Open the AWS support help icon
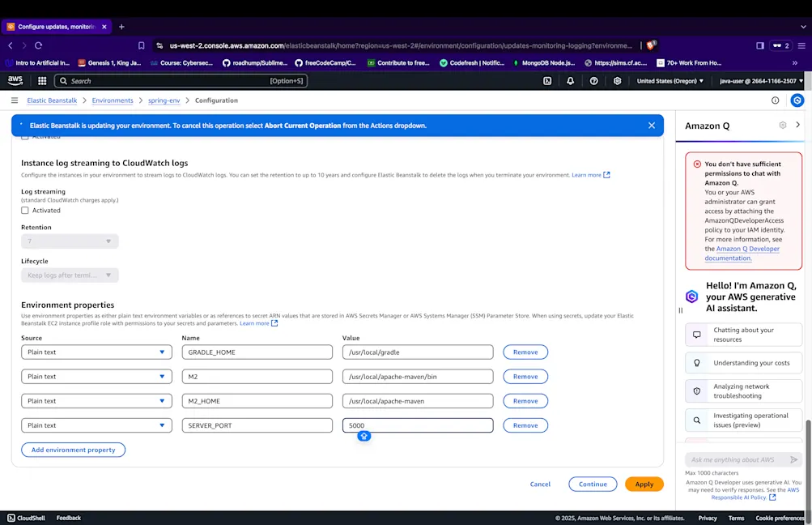The height and width of the screenshot is (525, 812). click(594, 81)
